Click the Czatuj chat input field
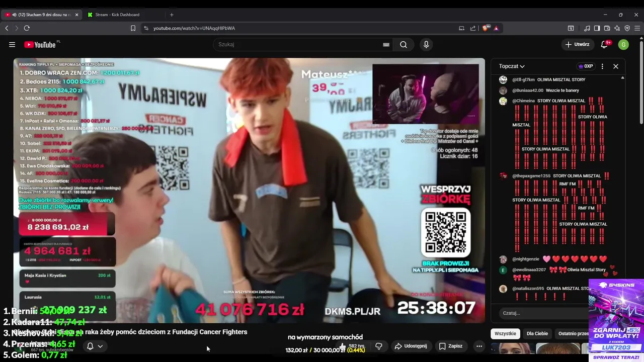Viewport: 644px width, 362px height. 544,313
